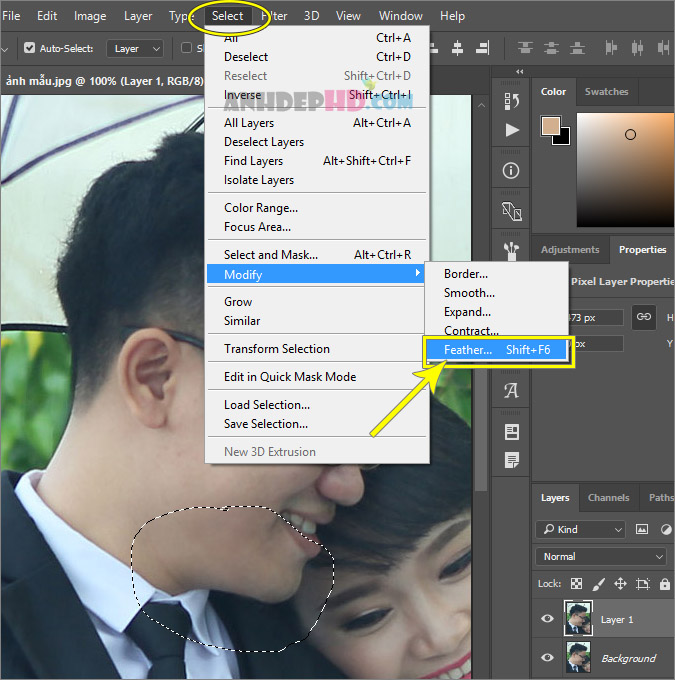The width and height of the screenshot is (675, 680).
Task: Open the History panel icon
Action: [x=511, y=101]
